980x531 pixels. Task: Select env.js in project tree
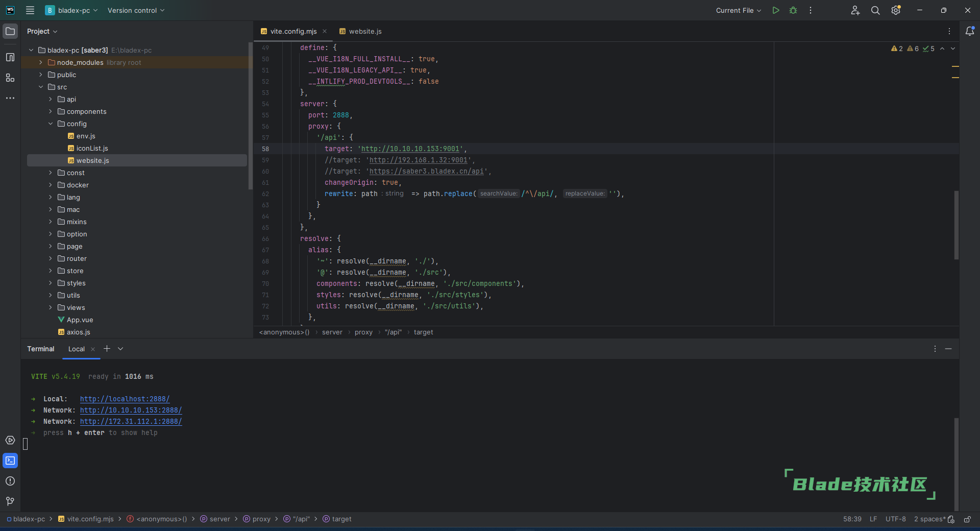click(86, 136)
